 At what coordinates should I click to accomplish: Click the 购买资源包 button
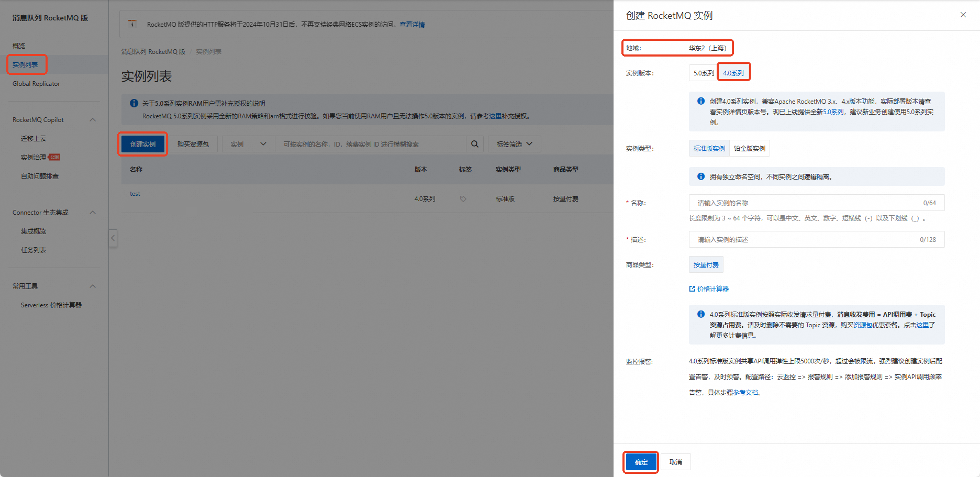pyautogui.click(x=193, y=144)
